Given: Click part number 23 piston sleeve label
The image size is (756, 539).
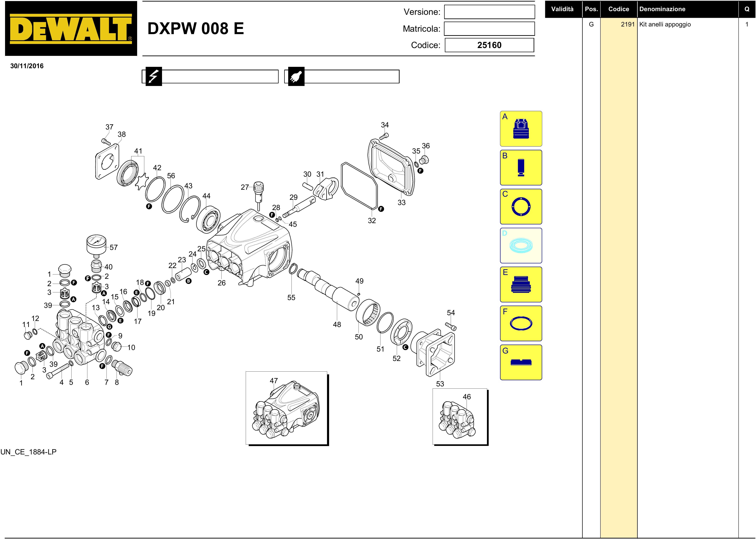Looking at the screenshot, I should tap(182, 260).
